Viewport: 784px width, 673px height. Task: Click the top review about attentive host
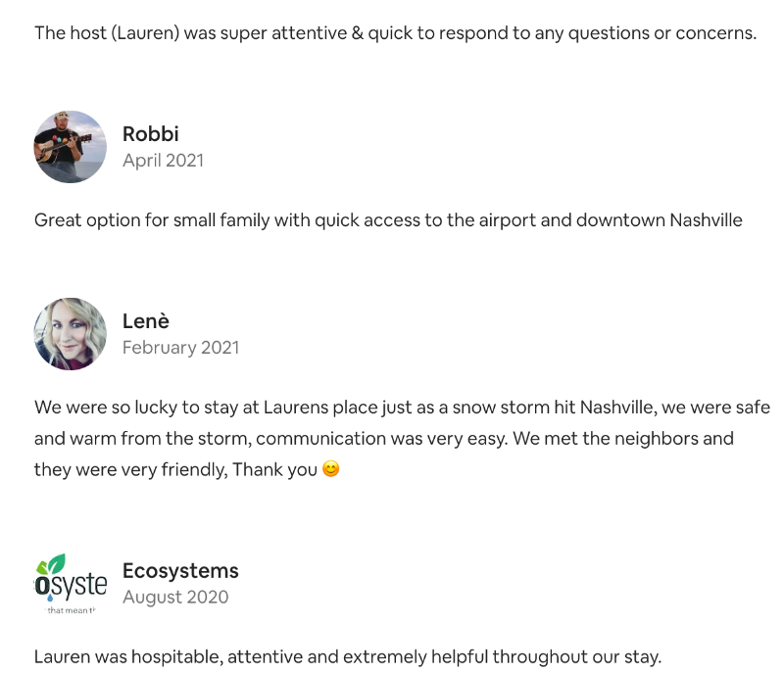tap(395, 33)
